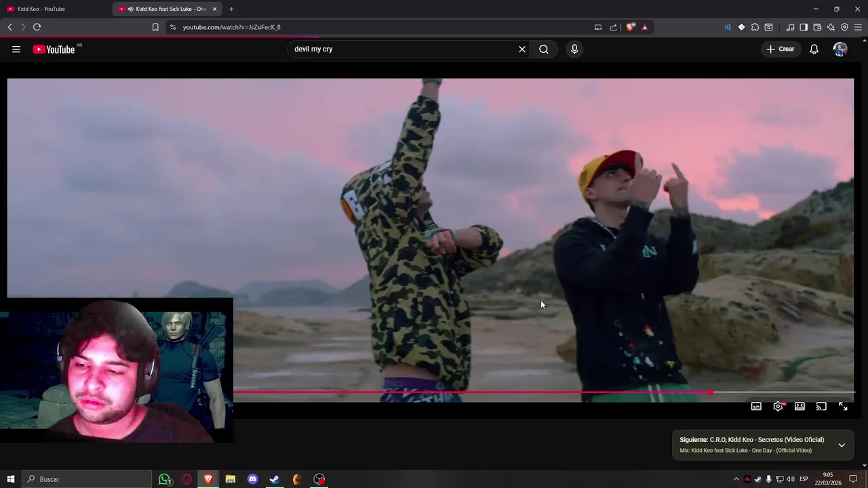Toggle the browser sidebar panel
Screen dimensions: 868x488
[804, 27]
